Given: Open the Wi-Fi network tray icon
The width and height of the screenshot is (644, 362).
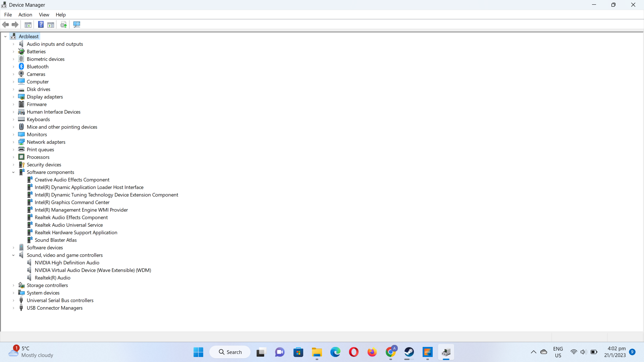Looking at the screenshot, I should pos(574,352).
